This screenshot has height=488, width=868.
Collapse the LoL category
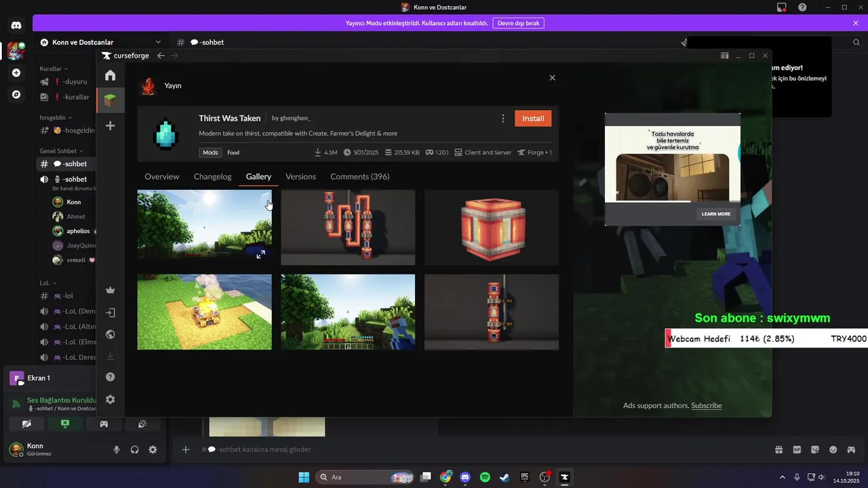(47, 283)
